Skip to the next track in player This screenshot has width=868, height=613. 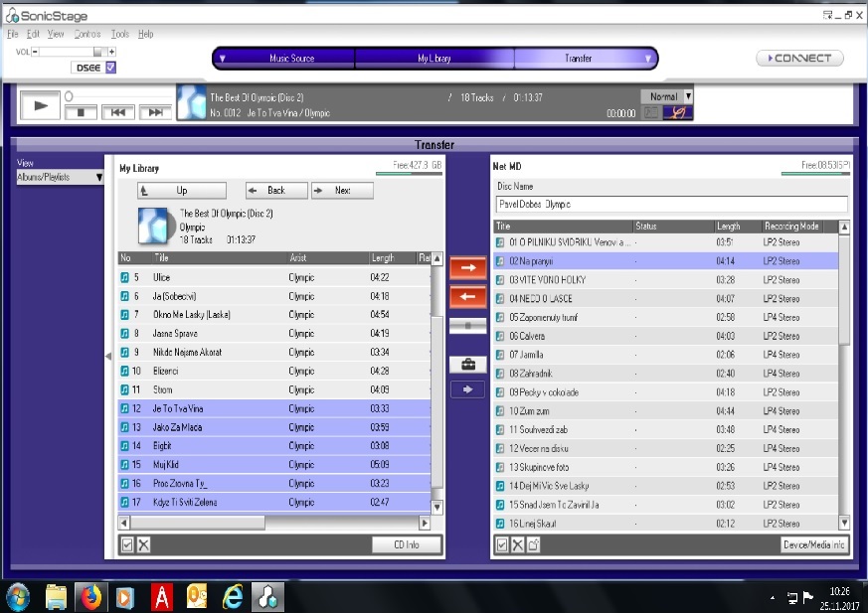tap(154, 112)
